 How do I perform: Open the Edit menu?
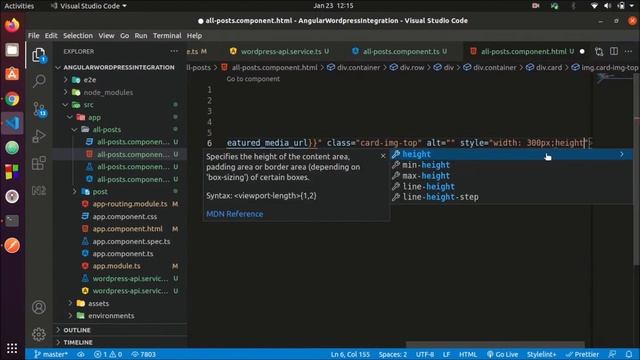51,36
